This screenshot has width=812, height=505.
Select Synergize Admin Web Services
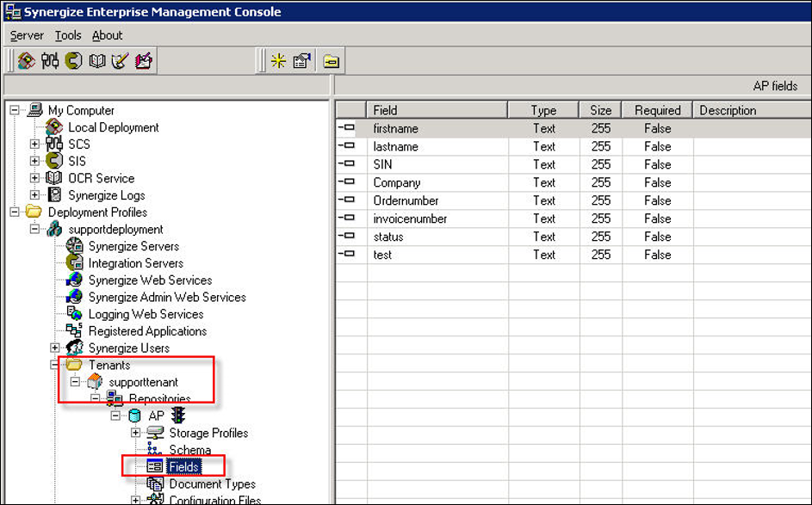coord(167,297)
